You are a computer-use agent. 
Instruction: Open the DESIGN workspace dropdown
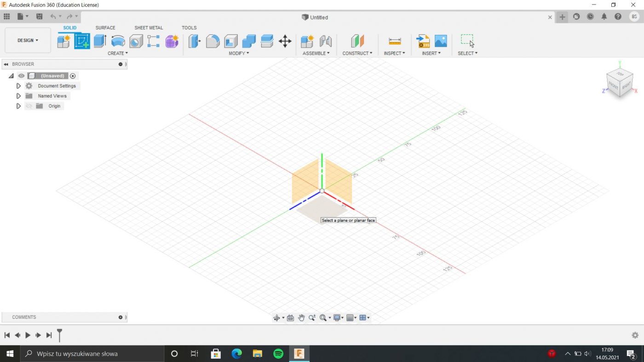28,40
